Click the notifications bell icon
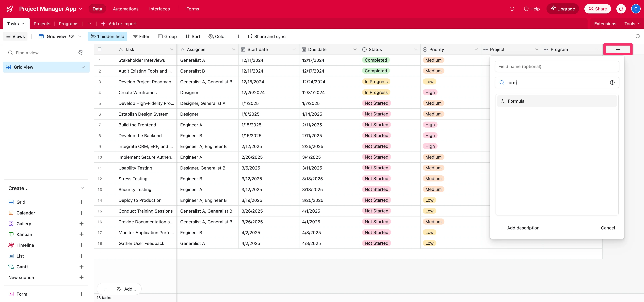 point(621,9)
